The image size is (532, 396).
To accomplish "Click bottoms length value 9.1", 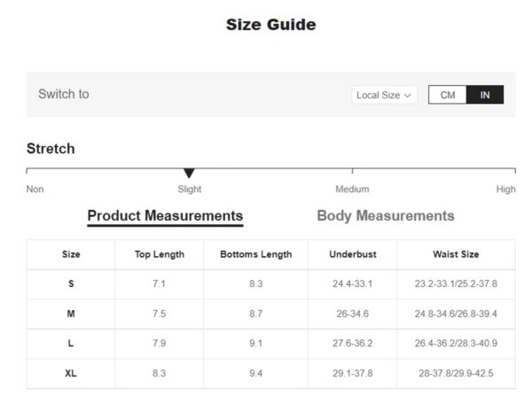I will [256, 344].
